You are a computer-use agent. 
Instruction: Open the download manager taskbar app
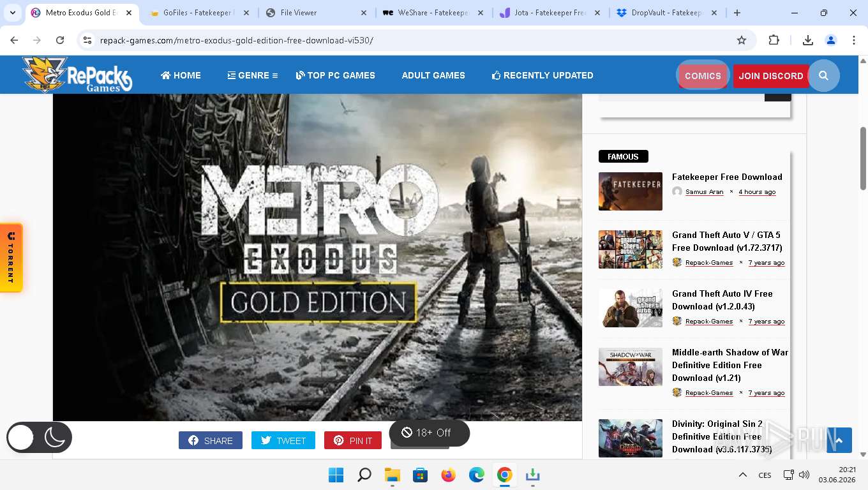pos(533,475)
